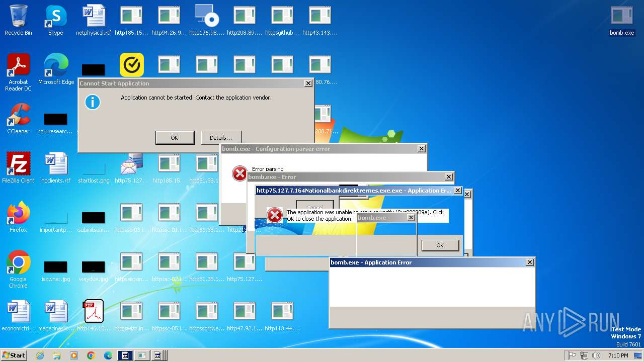Open the 7:10 PM taskbar clock
This screenshot has height=362, width=644.
pyautogui.click(x=618, y=355)
